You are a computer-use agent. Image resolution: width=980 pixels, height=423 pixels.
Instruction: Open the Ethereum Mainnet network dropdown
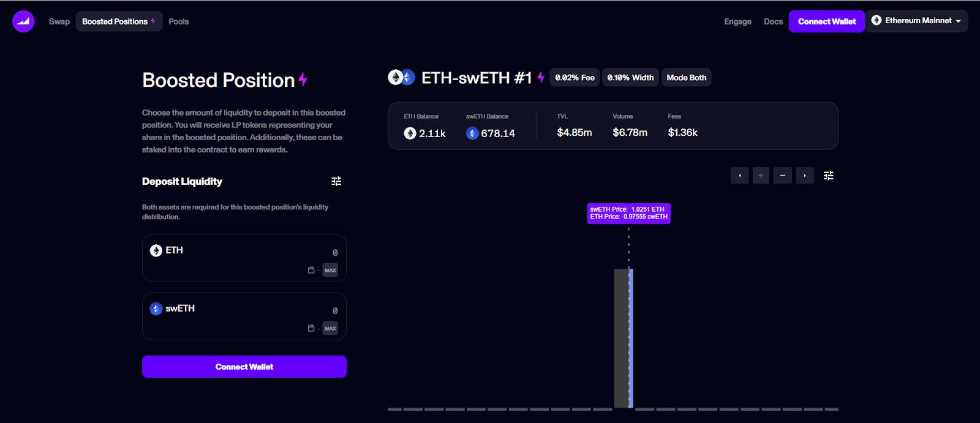click(x=916, y=20)
